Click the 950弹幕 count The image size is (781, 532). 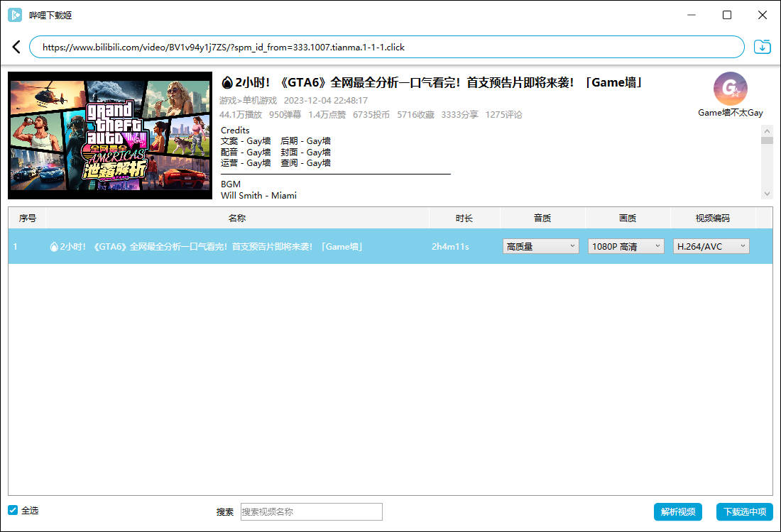pos(285,114)
